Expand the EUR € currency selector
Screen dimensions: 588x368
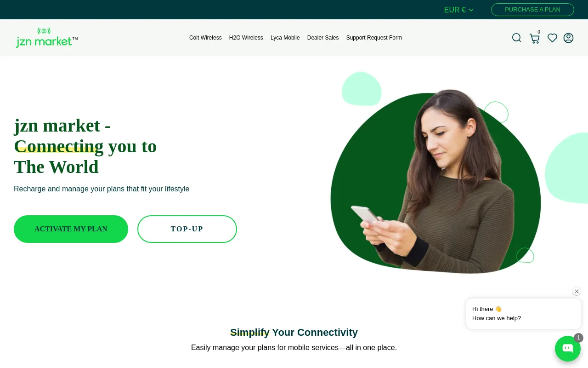pyautogui.click(x=458, y=10)
